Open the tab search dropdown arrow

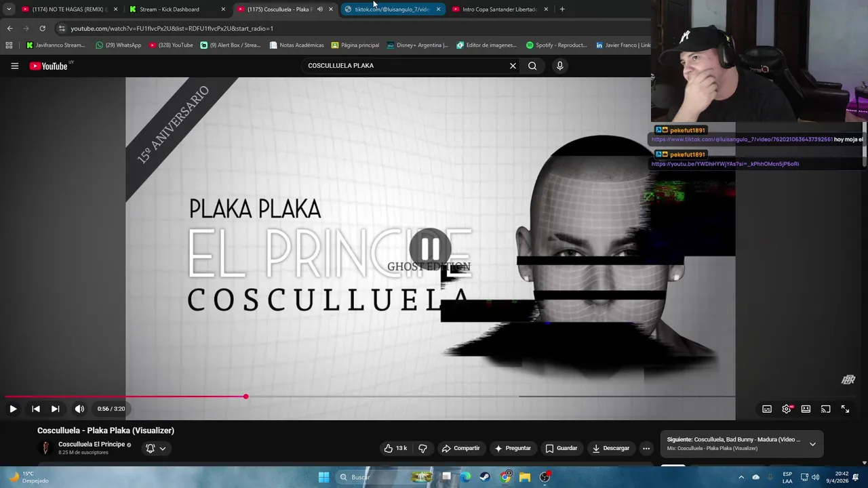pyautogui.click(x=9, y=9)
